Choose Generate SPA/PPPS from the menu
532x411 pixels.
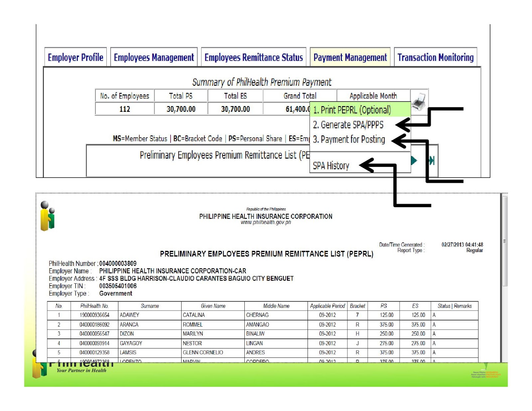click(x=348, y=125)
